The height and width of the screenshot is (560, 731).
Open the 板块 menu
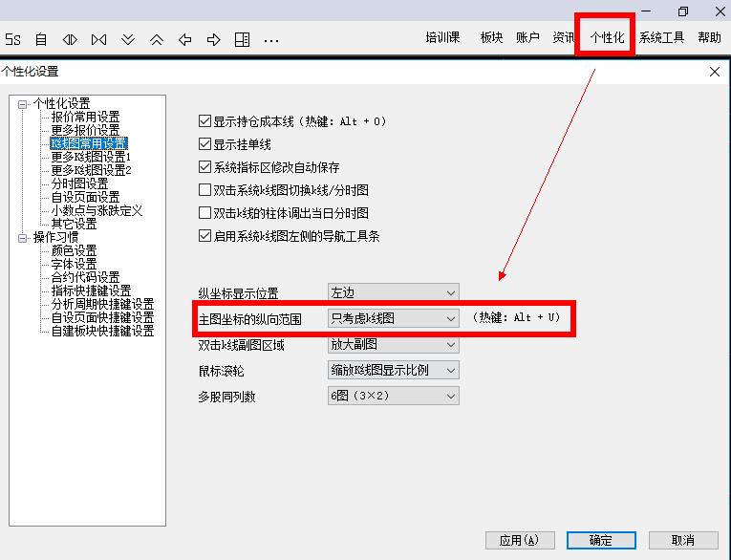(x=491, y=38)
